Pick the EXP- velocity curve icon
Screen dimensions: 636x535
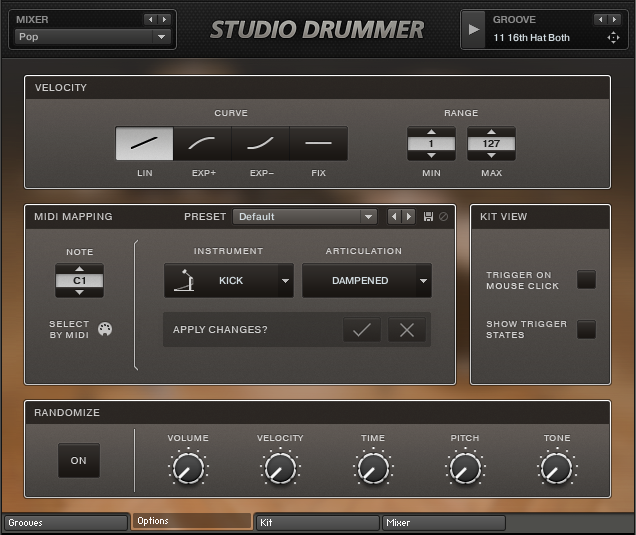coord(260,144)
